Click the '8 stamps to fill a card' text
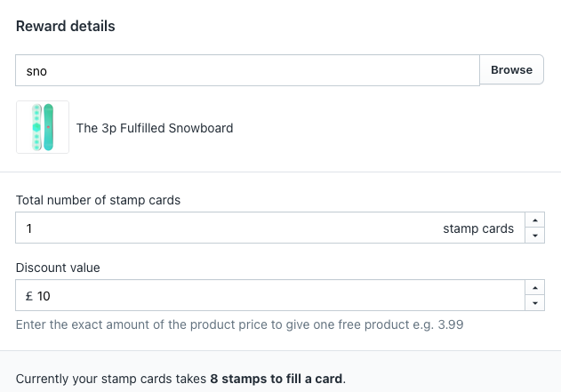The image size is (561, 392). (276, 379)
